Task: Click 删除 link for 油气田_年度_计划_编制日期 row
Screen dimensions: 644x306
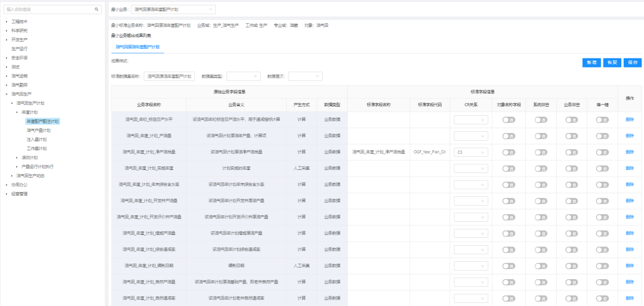Action: point(630,265)
